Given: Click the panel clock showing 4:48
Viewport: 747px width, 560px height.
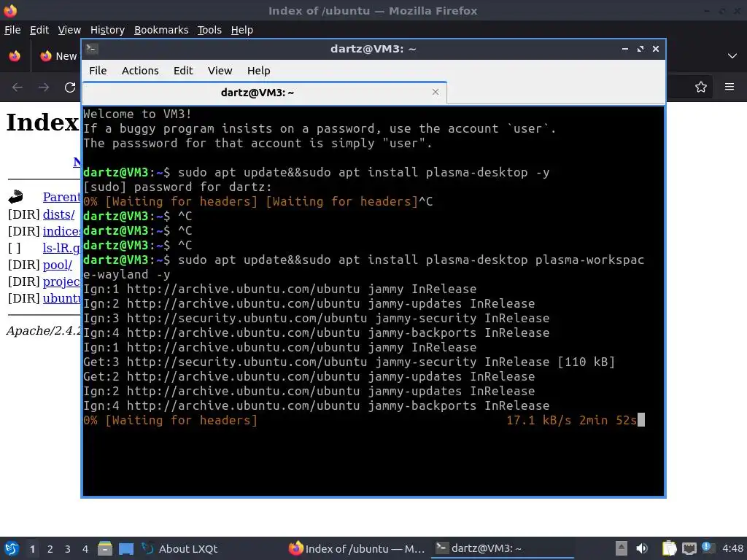Looking at the screenshot, I should tap(732, 548).
